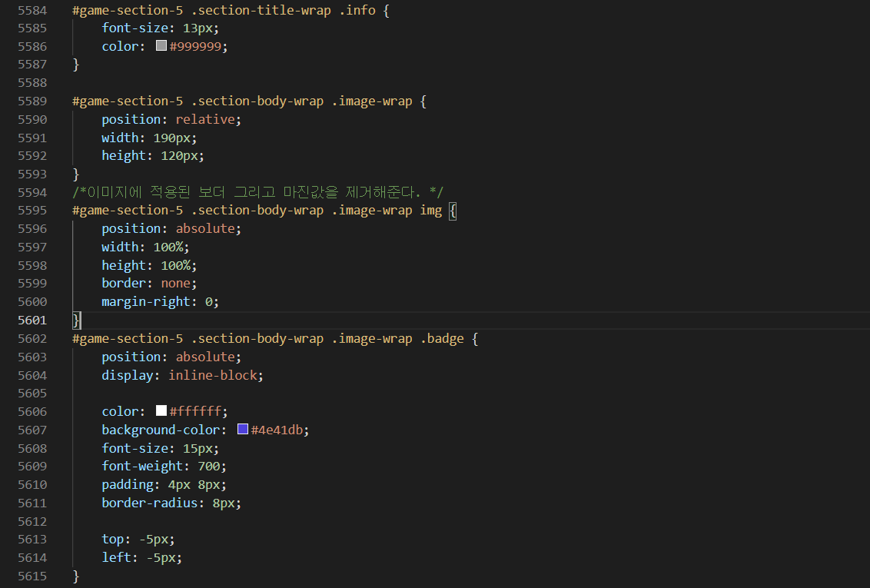
Task: Click the closing brace on line 5601
Action: pos(76,320)
